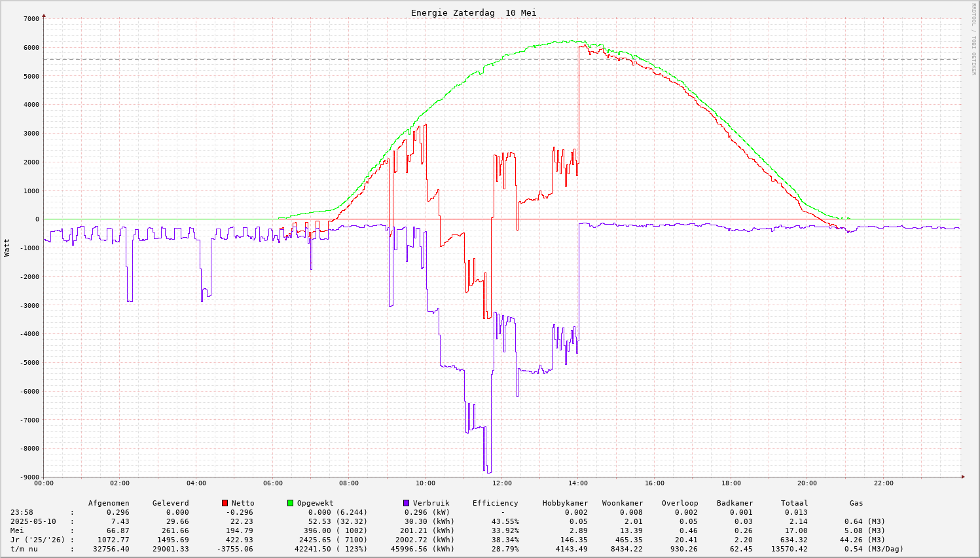The width and height of the screenshot is (980, 558).
Task: Select the 22:00 time axis label
Action: click(884, 483)
